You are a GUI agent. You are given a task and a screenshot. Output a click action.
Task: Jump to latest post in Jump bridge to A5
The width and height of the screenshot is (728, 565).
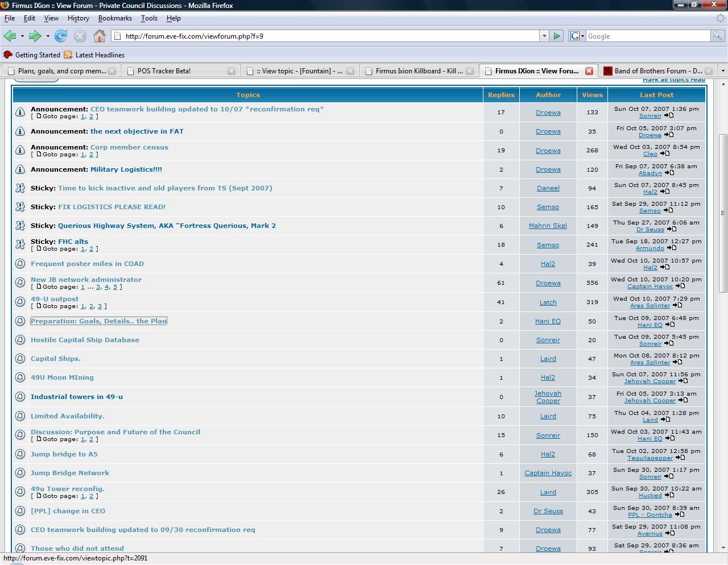point(680,458)
